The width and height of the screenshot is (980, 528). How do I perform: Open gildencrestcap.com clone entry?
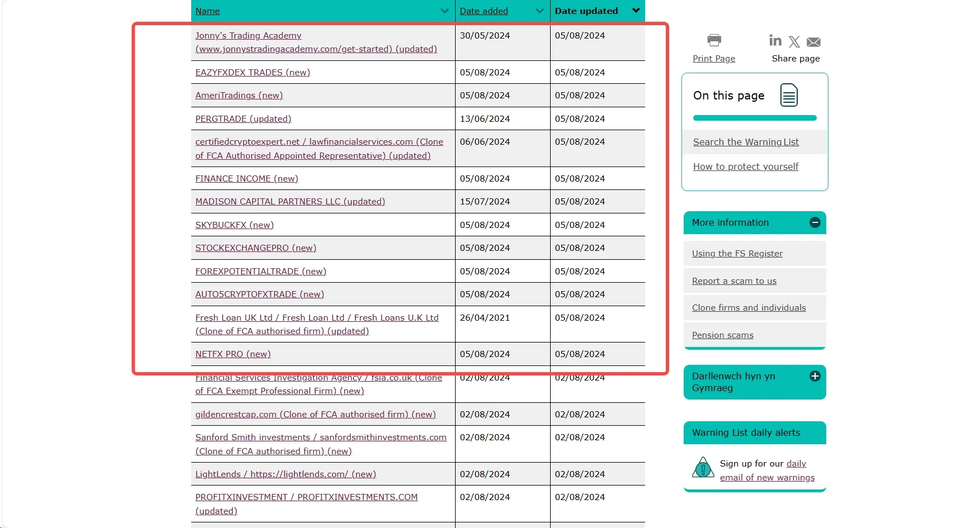coord(315,415)
